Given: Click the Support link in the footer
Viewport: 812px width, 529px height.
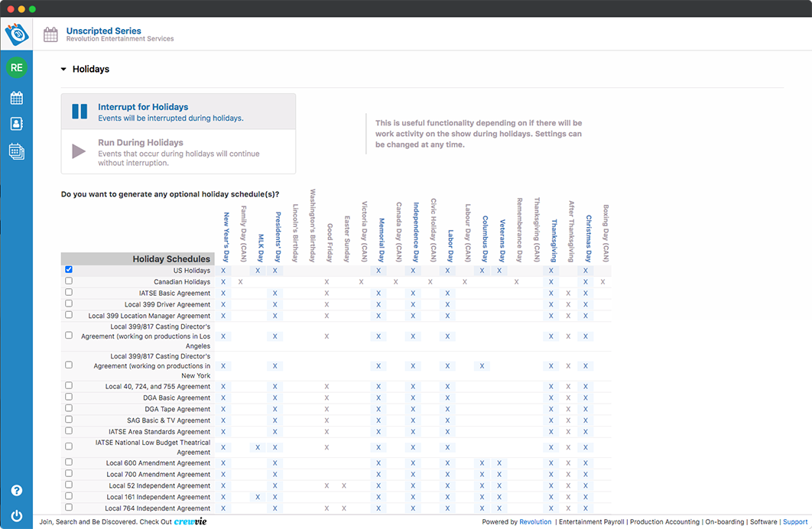Looking at the screenshot, I should point(795,522).
